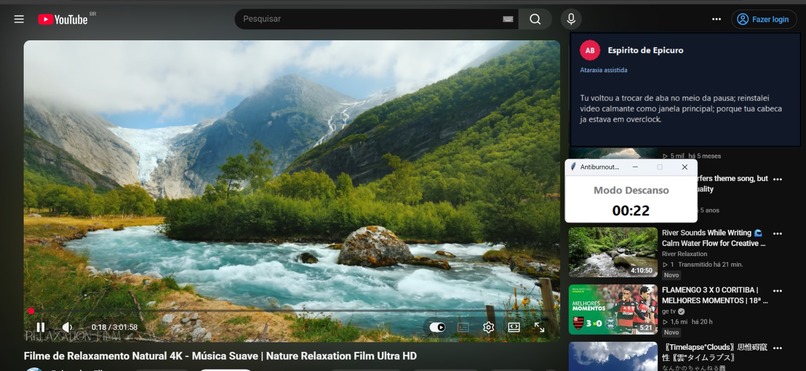The height and width of the screenshot is (371, 806).
Task: Click the Espirito de Epicuro heading
Action: 645,50
